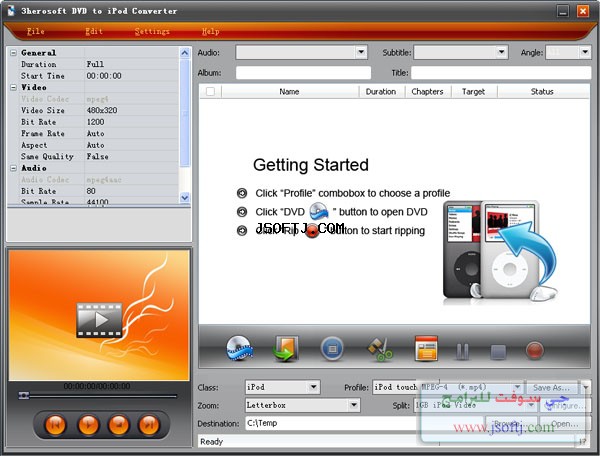This screenshot has width=600, height=456.
Task: Jump to previous chapter in player
Action: coord(56,424)
